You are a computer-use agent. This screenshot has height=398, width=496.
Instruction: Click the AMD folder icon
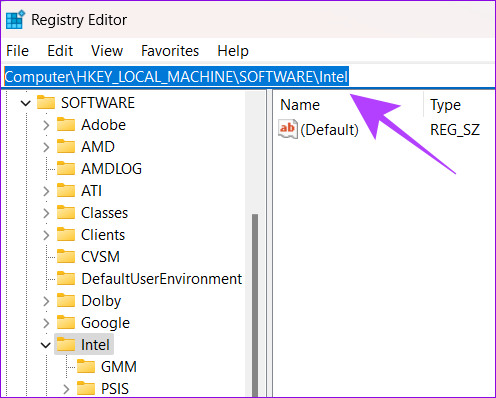click(66, 146)
